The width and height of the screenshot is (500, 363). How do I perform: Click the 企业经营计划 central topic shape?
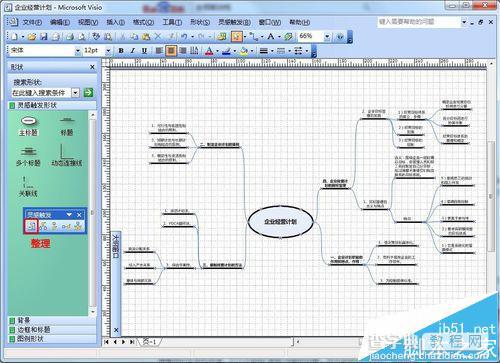pos(280,222)
